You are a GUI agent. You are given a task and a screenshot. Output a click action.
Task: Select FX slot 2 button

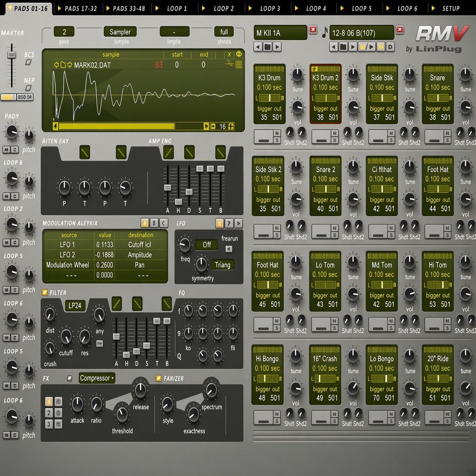coord(49,413)
